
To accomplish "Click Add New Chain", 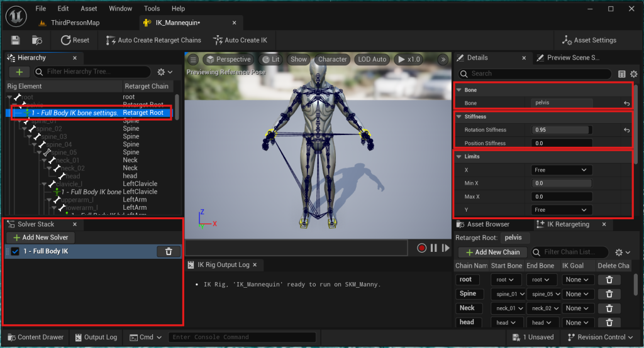I will tap(493, 253).
